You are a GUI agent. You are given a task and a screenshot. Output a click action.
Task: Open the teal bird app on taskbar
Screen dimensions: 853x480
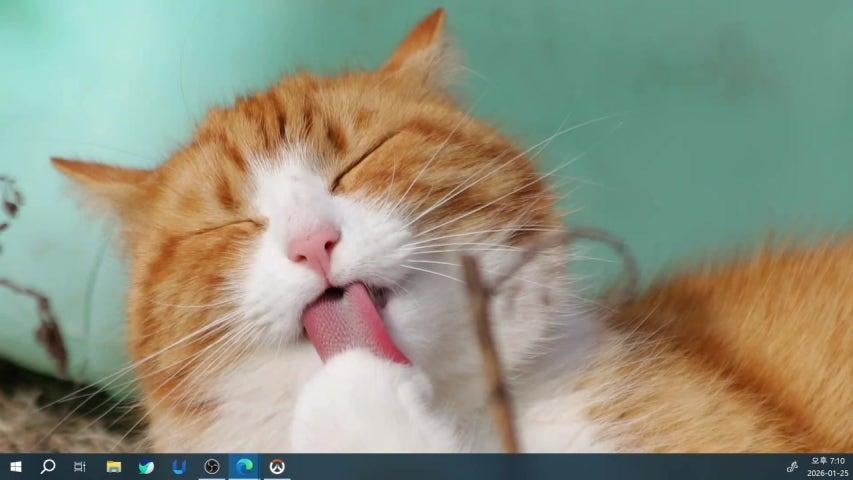coord(146,467)
